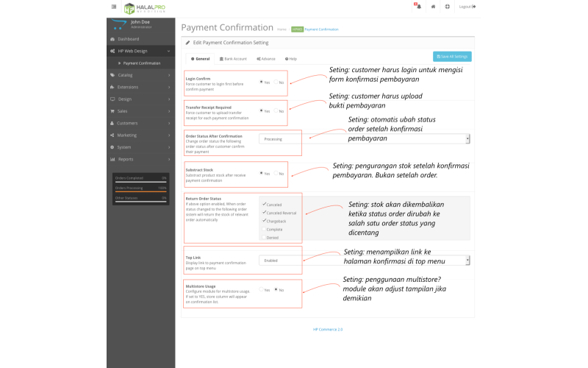Image resolution: width=588 pixels, height=368 pixels.
Task: Click the Marketing share icon
Action: click(112, 135)
